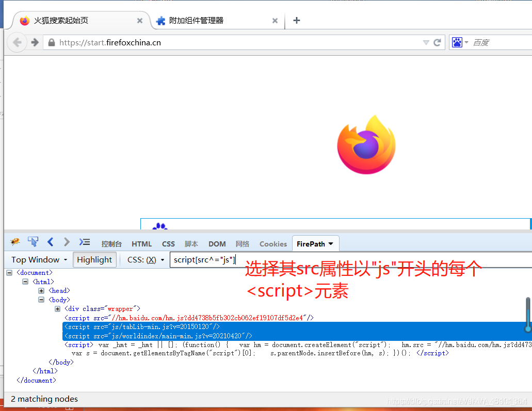This screenshot has height=411, width=532.
Task: Collapse the <document> node
Action: pos(9,273)
